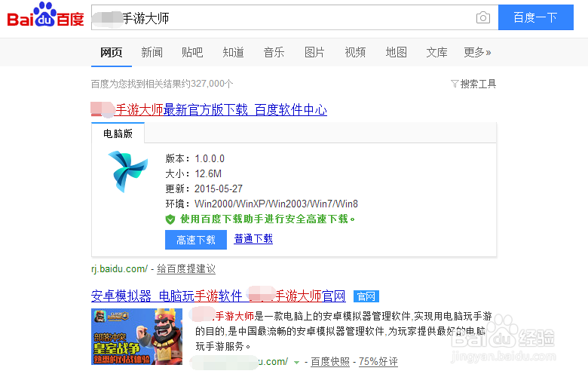Click the 高速下载 button
This screenshot has width=588, height=377.
196,240
